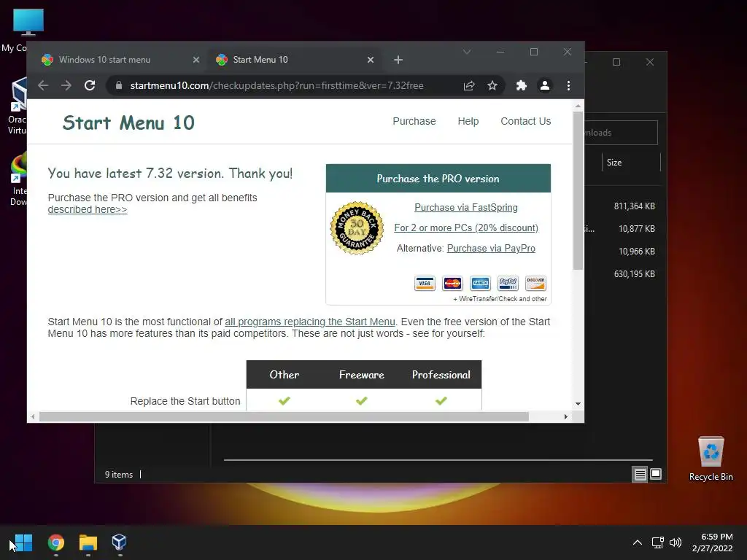Bookmark this page with the star icon
This screenshot has height=560, width=747.
pyautogui.click(x=492, y=86)
